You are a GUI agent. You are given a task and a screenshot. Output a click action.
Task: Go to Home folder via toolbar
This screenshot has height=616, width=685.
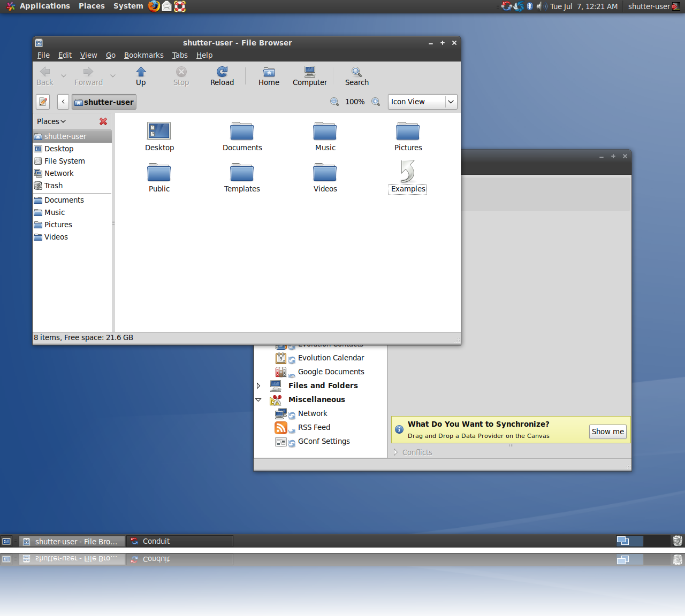click(269, 76)
